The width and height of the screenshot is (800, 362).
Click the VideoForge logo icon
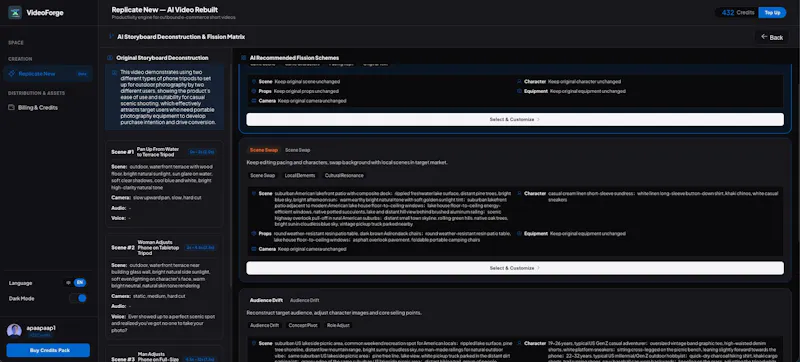15,12
